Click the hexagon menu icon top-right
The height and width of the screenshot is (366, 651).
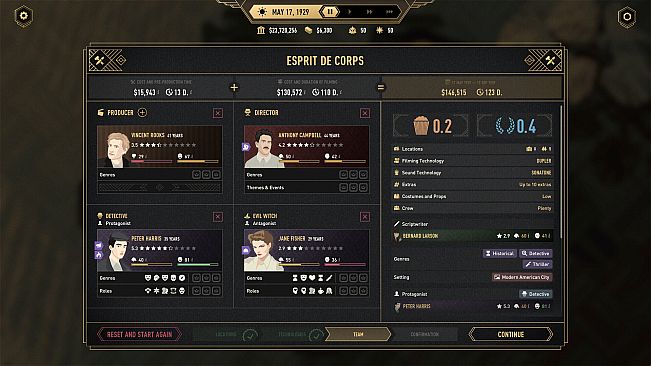point(627,17)
